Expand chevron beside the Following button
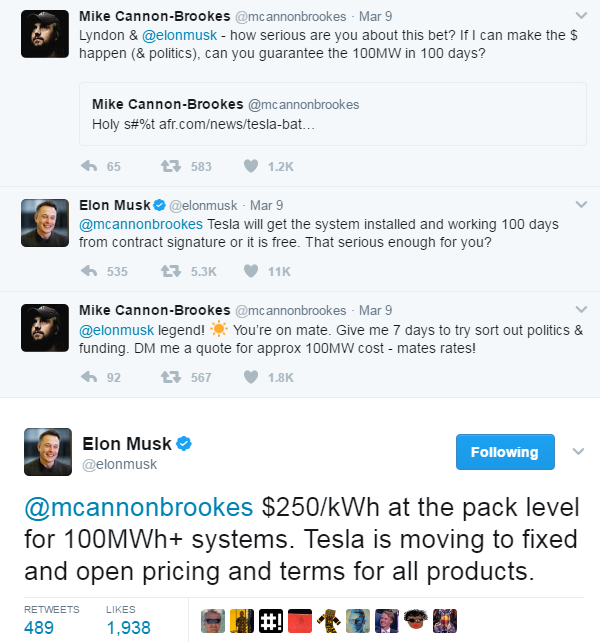The width and height of the screenshot is (600, 642). tap(578, 452)
